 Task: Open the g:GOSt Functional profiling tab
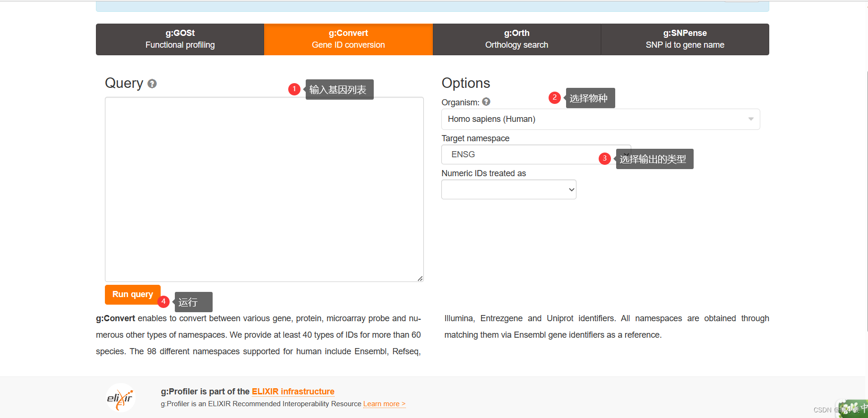pyautogui.click(x=180, y=39)
